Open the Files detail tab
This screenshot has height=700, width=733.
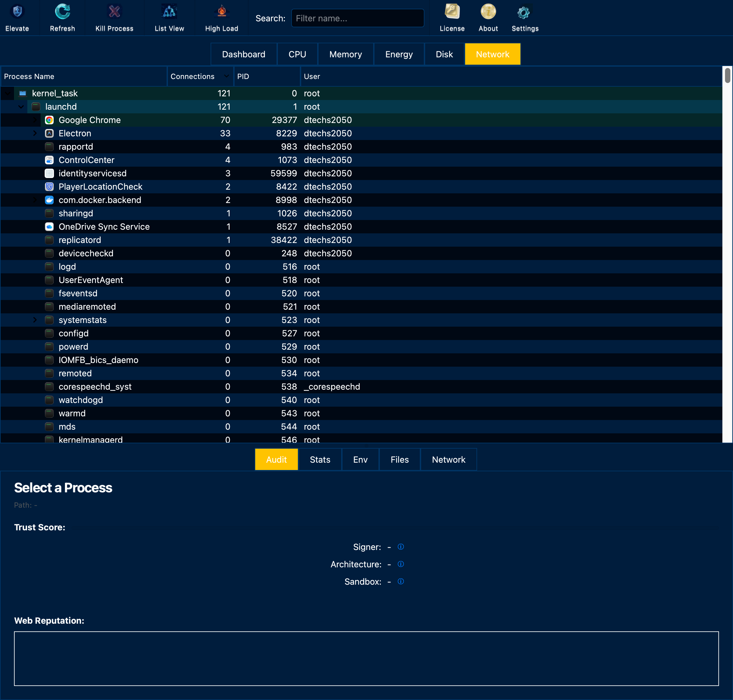[x=399, y=459]
